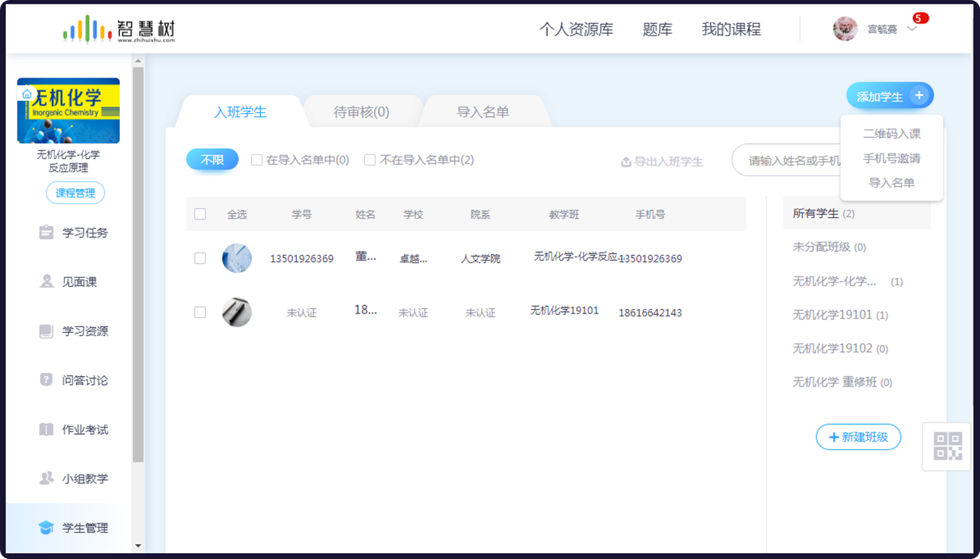Open 题库 in the top navigation
The height and width of the screenshot is (559, 980).
(658, 29)
